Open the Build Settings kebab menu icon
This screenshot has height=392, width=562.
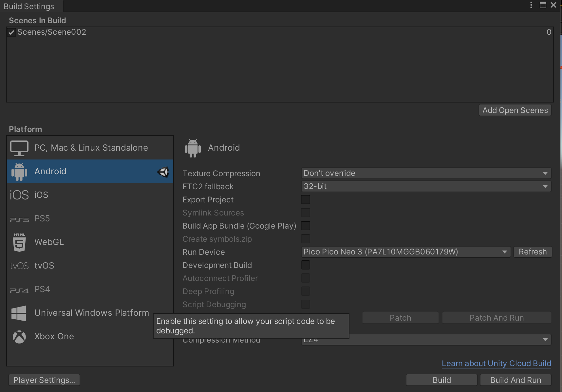click(x=531, y=5)
